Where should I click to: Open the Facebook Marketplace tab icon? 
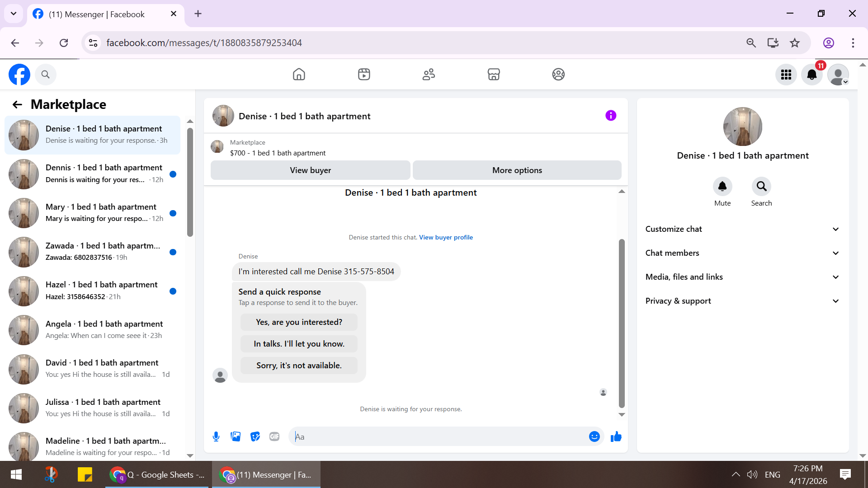coord(494,74)
